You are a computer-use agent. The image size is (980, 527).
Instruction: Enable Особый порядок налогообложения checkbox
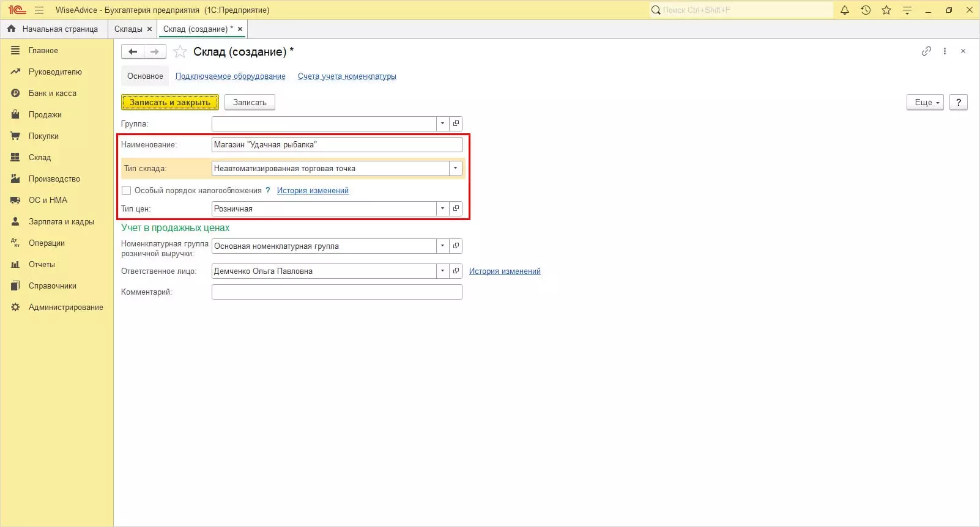coord(127,191)
